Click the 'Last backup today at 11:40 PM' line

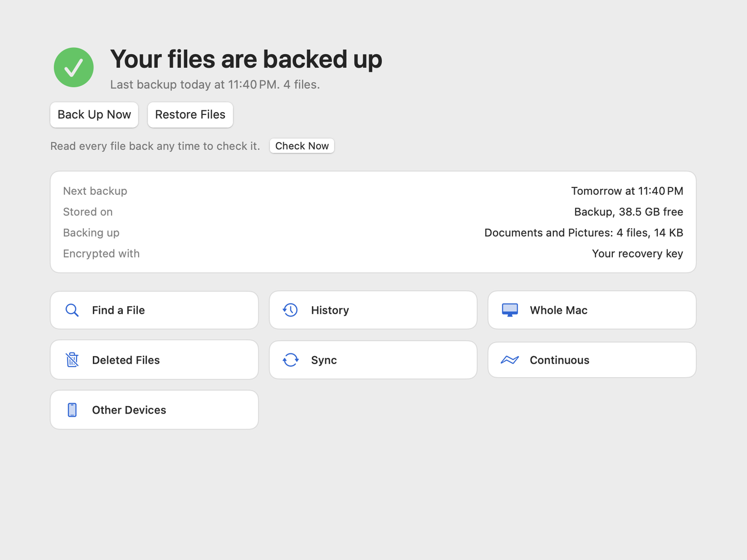click(215, 85)
